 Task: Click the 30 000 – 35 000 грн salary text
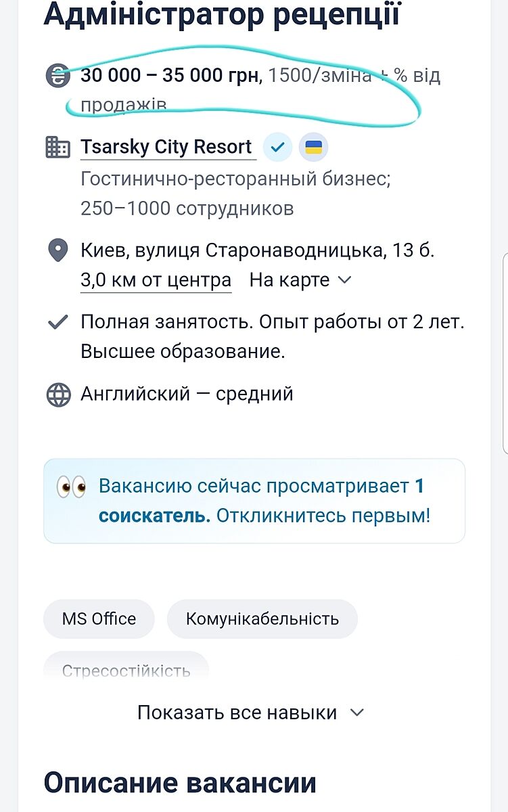click(x=170, y=75)
